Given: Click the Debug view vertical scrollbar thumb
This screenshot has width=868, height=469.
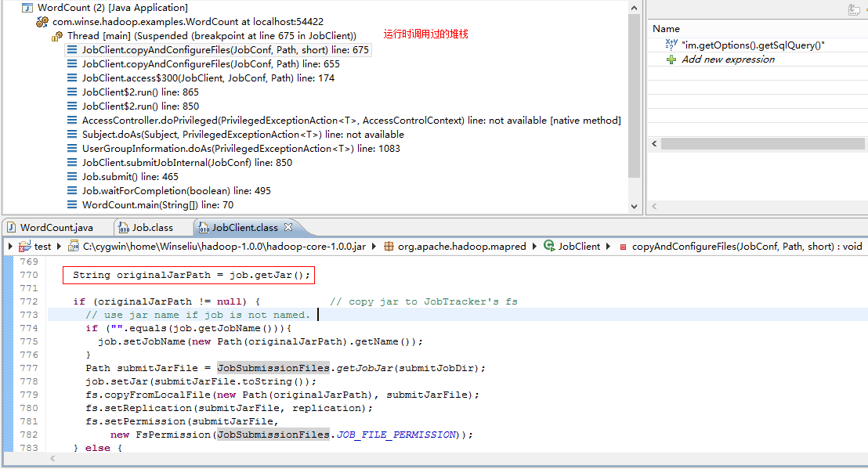Looking at the screenshot, I should 635,96.
